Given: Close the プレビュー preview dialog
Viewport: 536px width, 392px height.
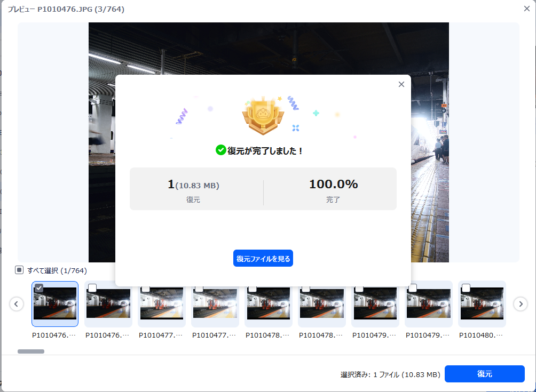Looking at the screenshot, I should coord(526,8).
